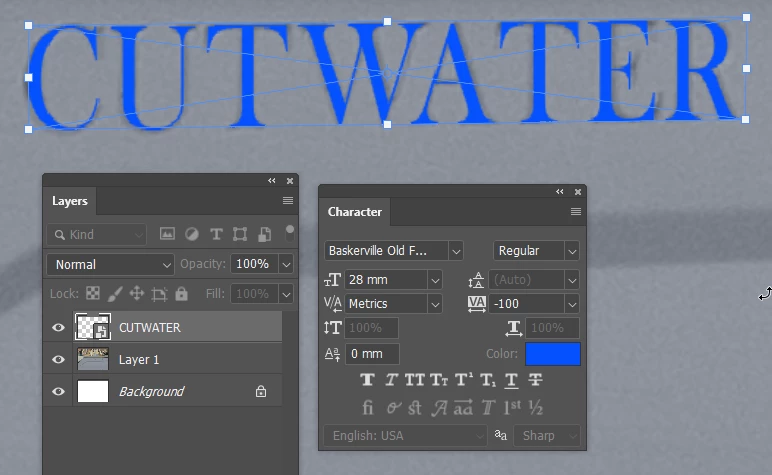Click the Background layer lock icon
This screenshot has width=772, height=475.
tap(261, 391)
